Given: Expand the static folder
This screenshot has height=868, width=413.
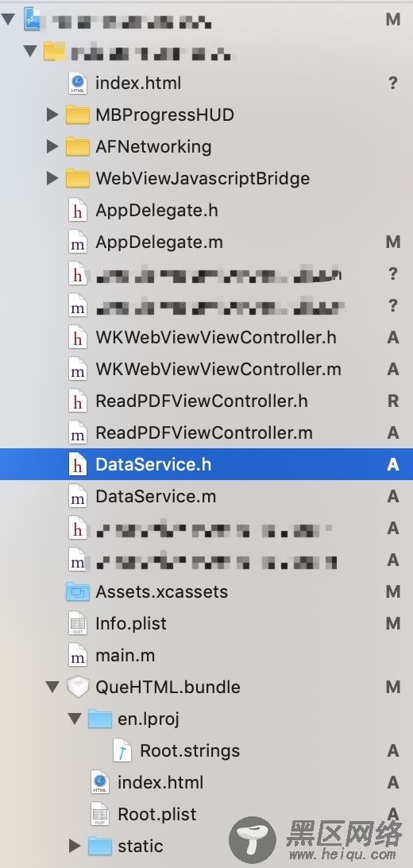Looking at the screenshot, I should pyautogui.click(x=75, y=846).
